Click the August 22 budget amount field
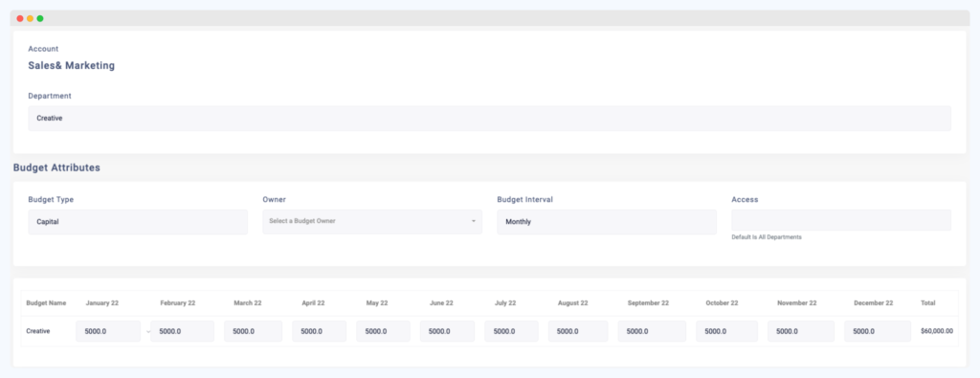This screenshot has width=980, height=378. point(578,331)
